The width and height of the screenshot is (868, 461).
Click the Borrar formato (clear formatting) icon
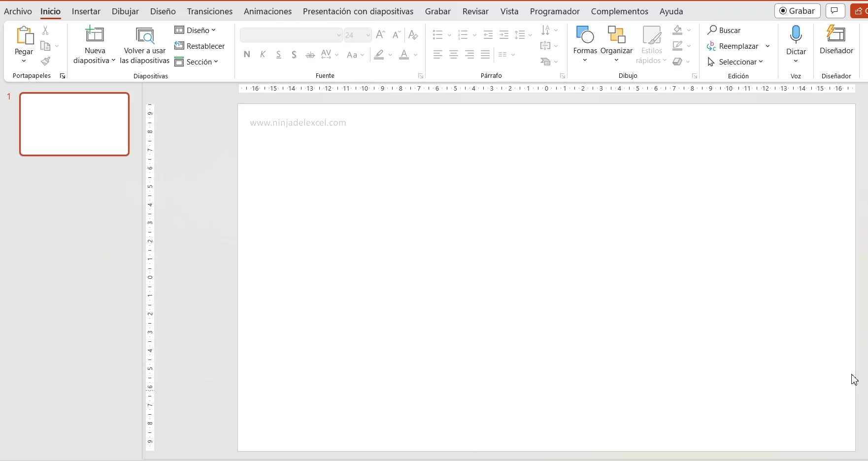coord(413,34)
